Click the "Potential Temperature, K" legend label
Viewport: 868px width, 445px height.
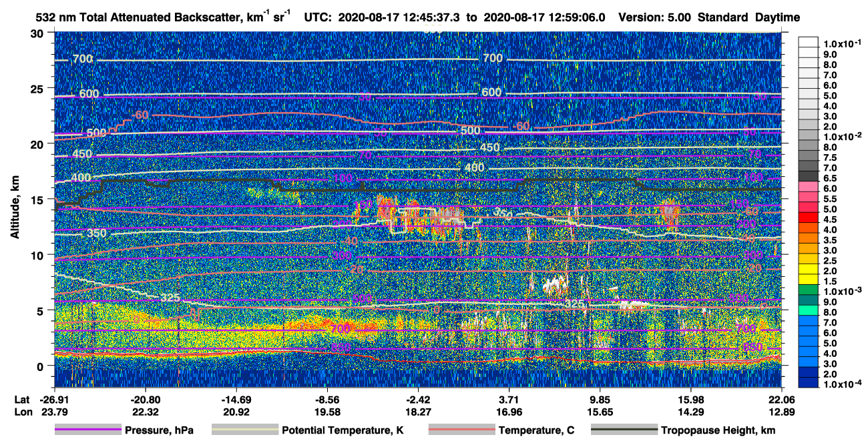(343, 431)
